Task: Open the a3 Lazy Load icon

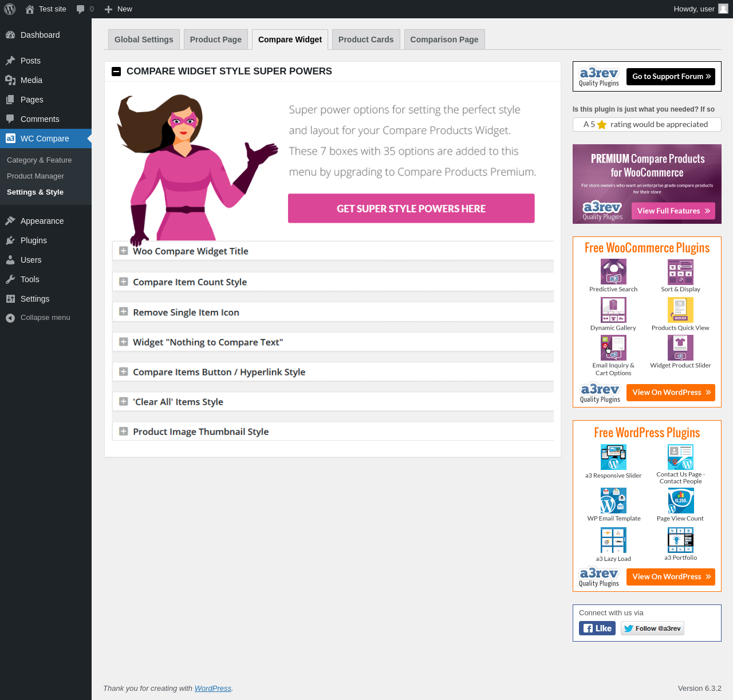Action: click(613, 540)
